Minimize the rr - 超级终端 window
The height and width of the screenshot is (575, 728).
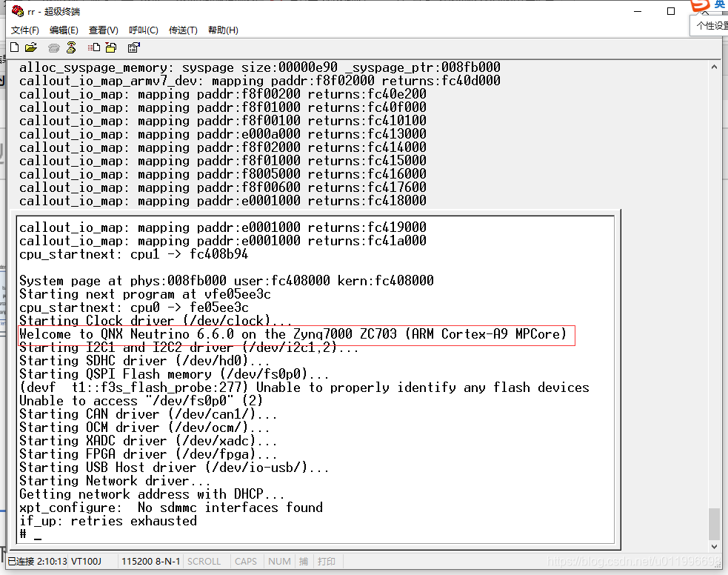coord(638,11)
